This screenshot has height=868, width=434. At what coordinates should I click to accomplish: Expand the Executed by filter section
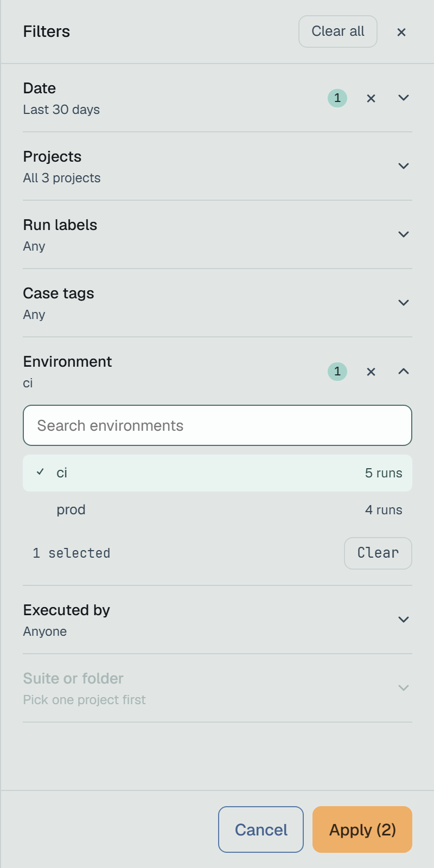pyautogui.click(x=404, y=620)
